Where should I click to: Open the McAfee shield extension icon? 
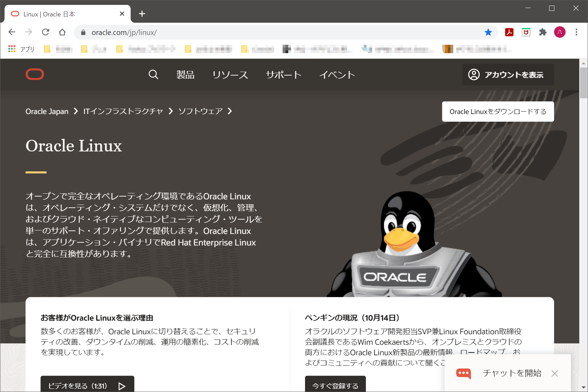[x=526, y=32]
